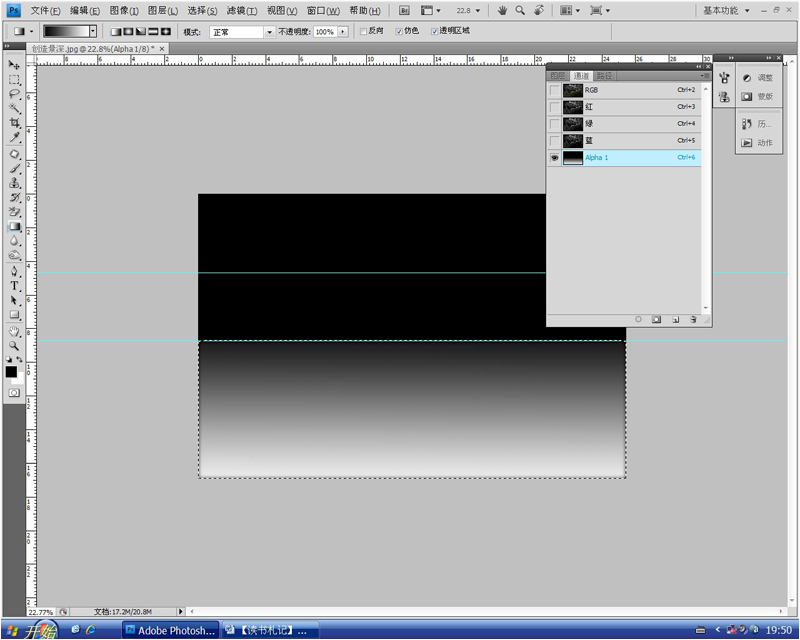Open the 调整 (Adjustments) panel button
Viewport: 800px width, 640px height.
pyautogui.click(x=758, y=77)
